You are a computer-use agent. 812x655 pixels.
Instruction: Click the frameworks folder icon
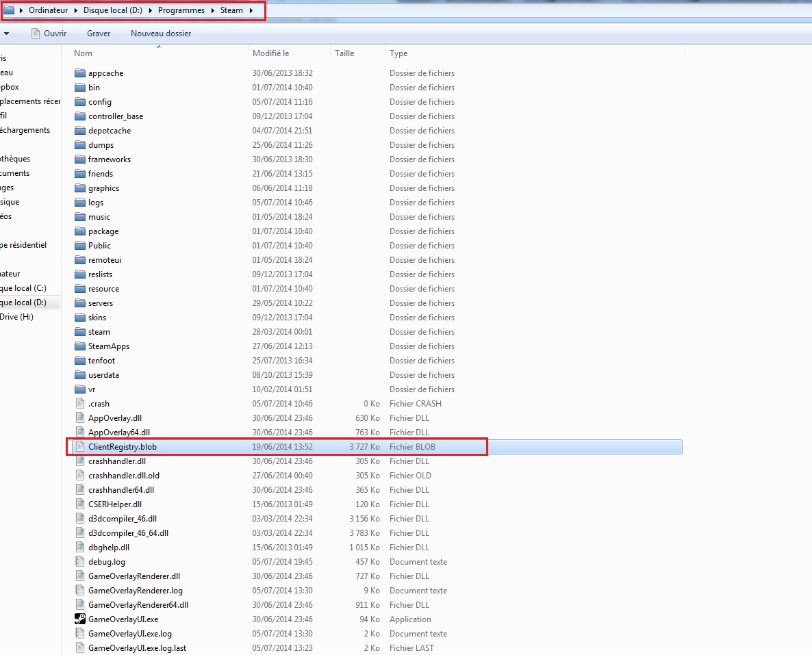(x=79, y=159)
